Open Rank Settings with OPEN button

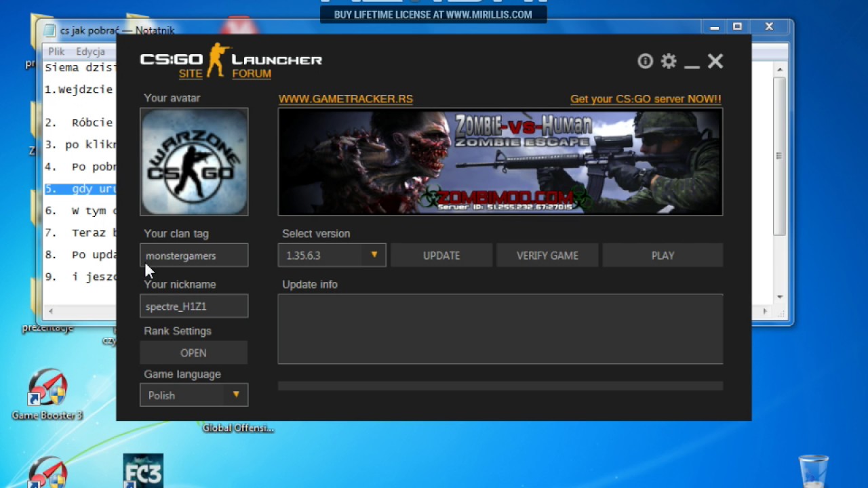click(x=194, y=352)
